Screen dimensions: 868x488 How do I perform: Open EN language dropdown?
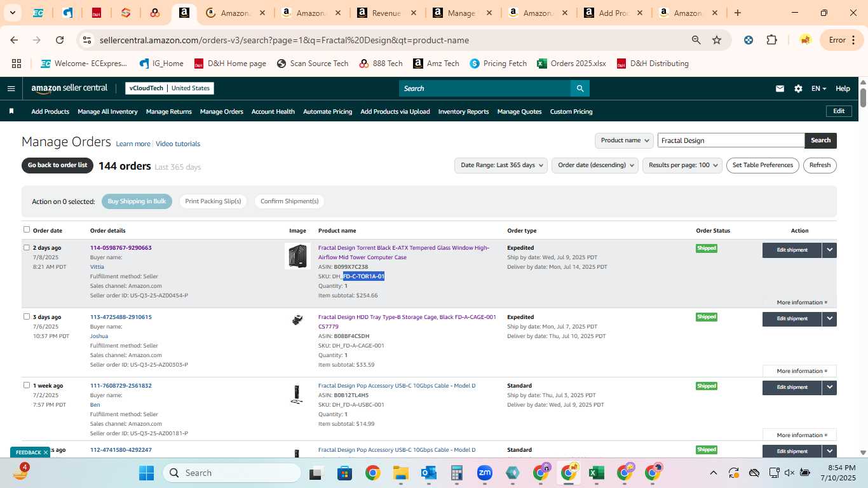point(818,89)
